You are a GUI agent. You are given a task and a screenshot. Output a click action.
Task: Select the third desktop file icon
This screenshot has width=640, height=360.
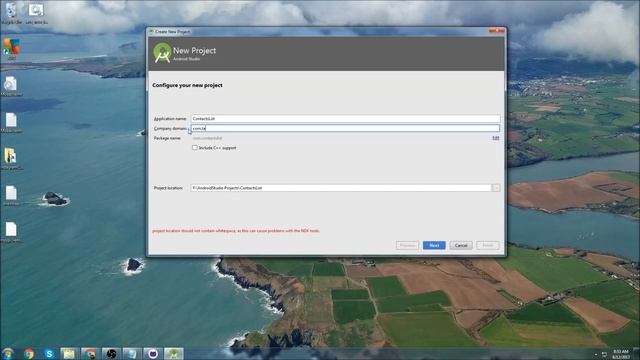tap(11, 86)
